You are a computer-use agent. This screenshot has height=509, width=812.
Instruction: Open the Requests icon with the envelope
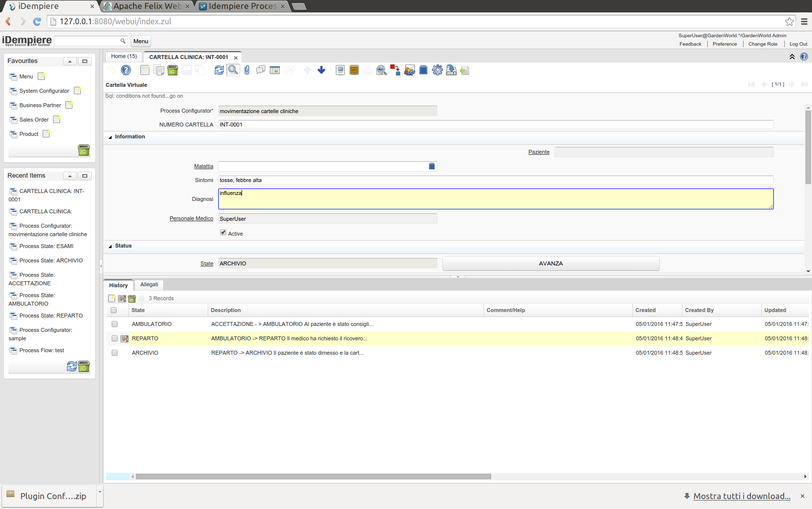click(409, 70)
